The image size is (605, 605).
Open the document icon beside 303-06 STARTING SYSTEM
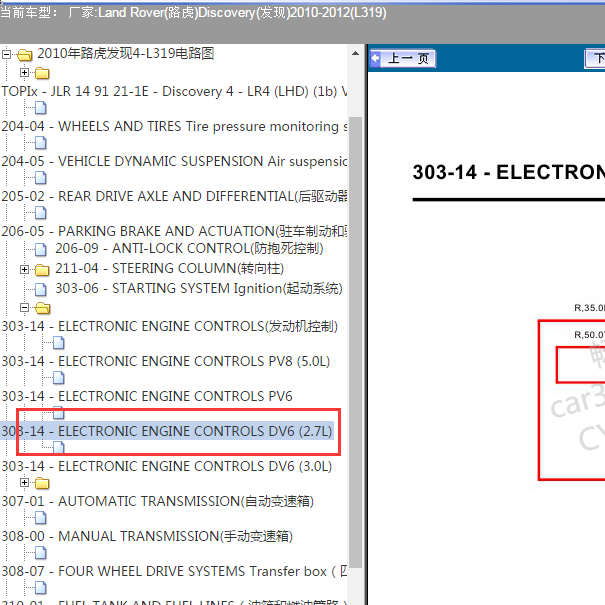41,289
